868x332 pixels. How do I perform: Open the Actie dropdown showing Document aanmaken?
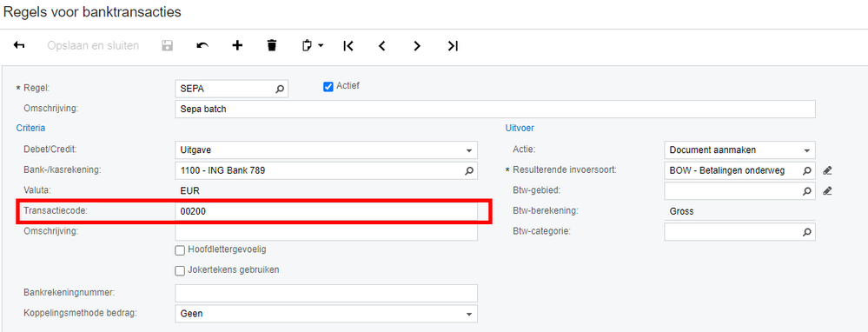pyautogui.click(x=739, y=150)
